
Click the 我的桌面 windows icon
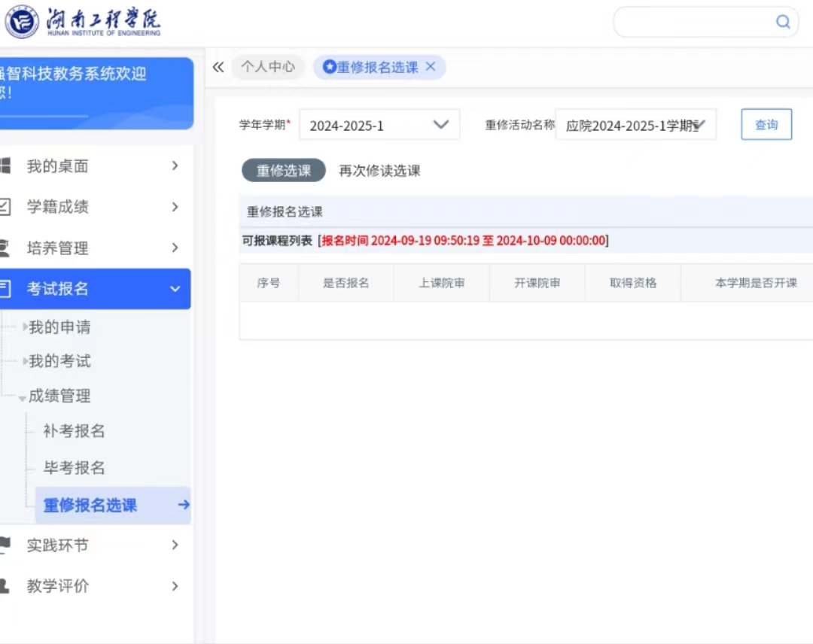pyautogui.click(x=5, y=166)
